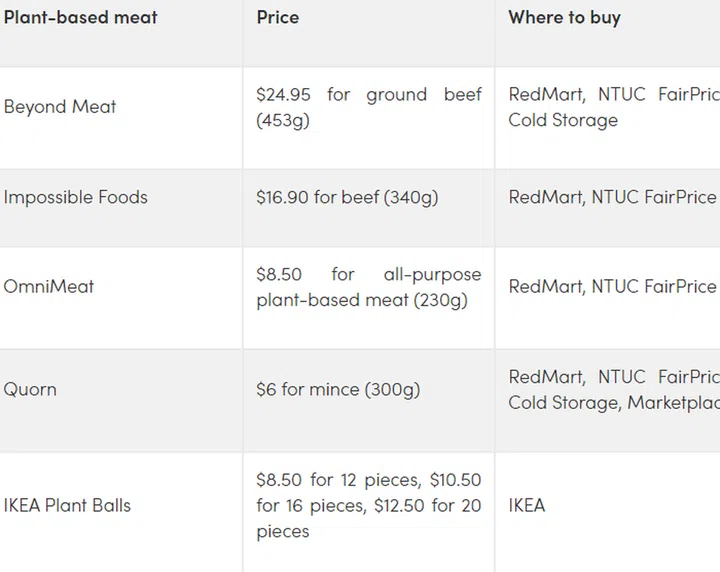
Task: Select the Quorn name cell
Action: tap(30, 389)
